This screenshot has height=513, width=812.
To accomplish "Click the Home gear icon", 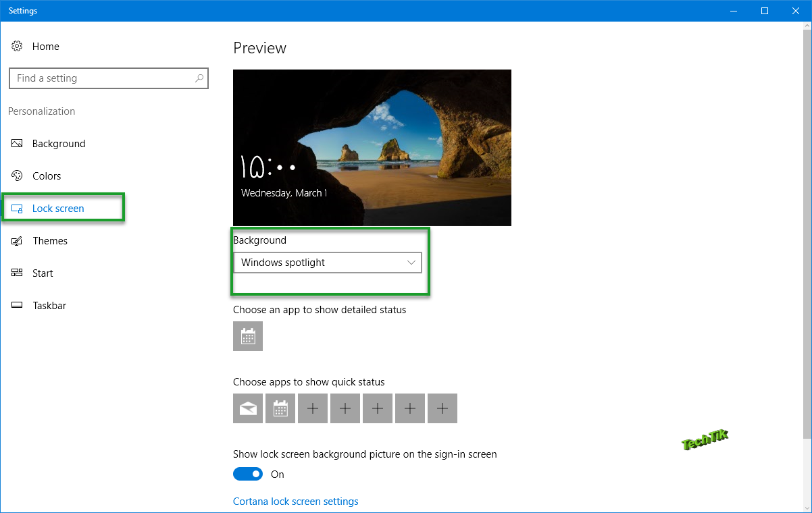I will (17, 47).
